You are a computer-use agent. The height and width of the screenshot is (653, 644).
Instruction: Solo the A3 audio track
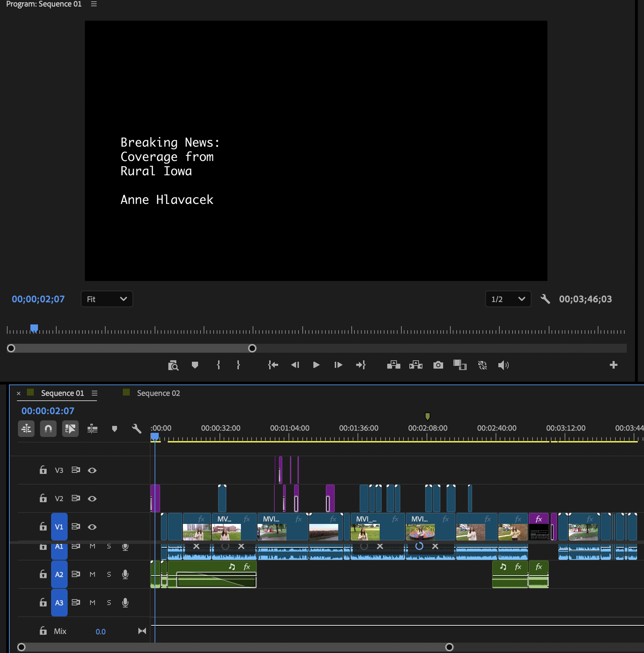tap(109, 603)
